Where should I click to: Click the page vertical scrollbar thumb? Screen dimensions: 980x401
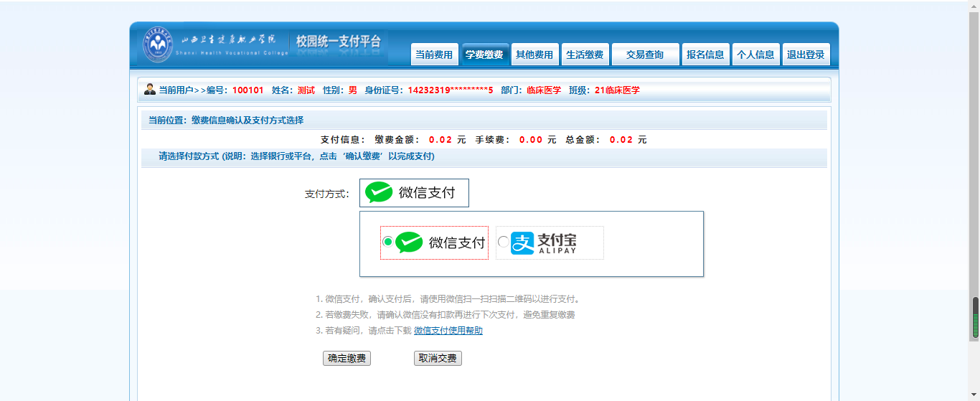coord(975,317)
